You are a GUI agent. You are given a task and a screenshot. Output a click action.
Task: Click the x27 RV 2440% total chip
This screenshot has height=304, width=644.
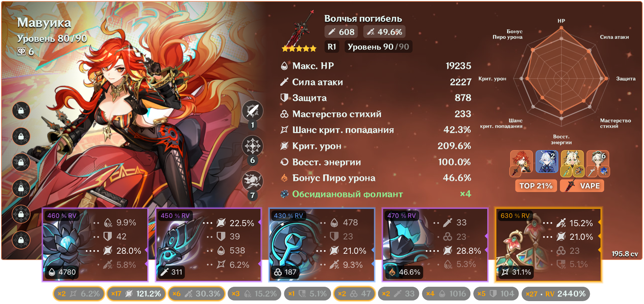556,294
